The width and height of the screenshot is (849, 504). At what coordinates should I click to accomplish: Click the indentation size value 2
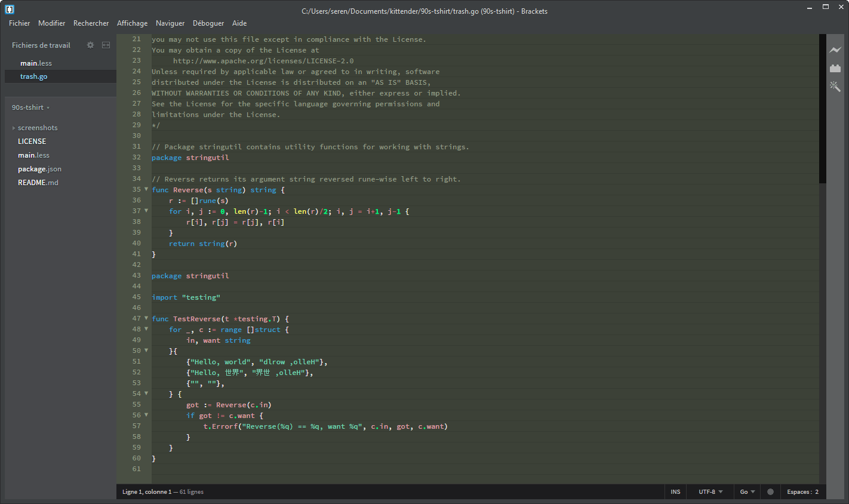tap(817, 492)
